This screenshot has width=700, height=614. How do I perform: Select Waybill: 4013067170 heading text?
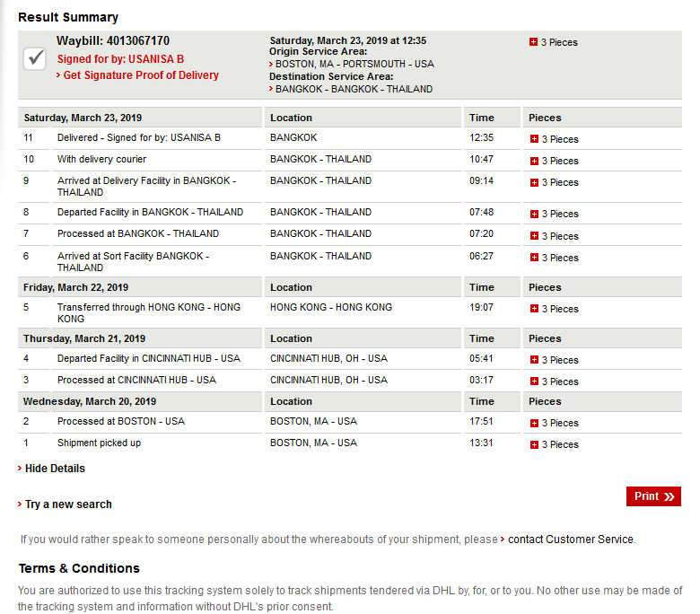click(113, 40)
